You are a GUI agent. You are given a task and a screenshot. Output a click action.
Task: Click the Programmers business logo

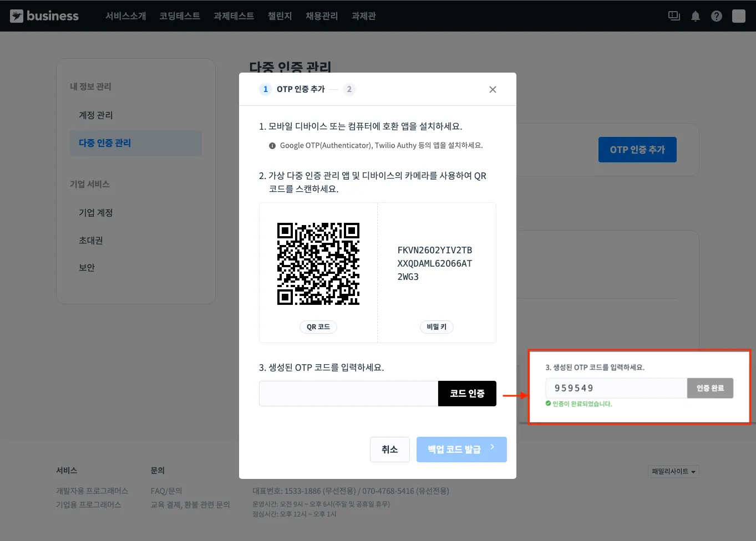tap(44, 16)
